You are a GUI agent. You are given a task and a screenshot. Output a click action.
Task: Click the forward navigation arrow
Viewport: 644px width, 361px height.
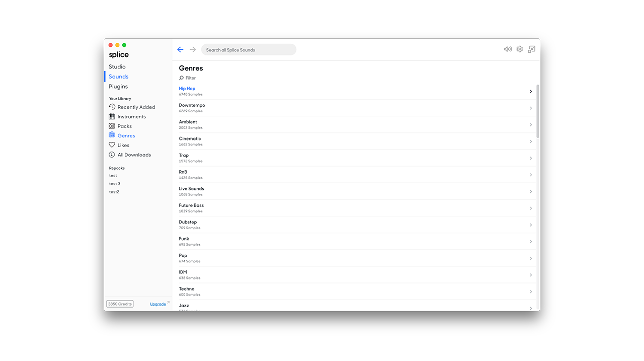click(x=193, y=49)
